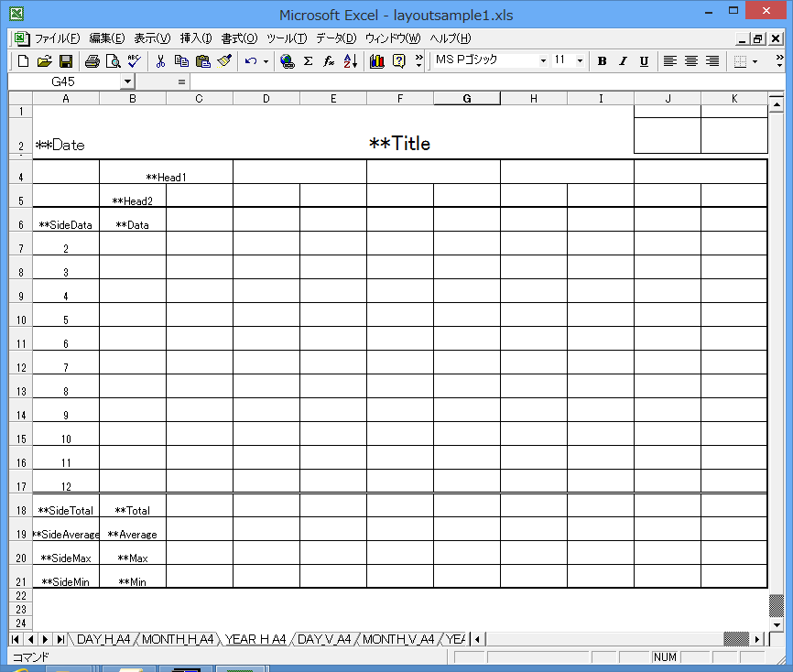Open the 挿入(I) Insert menu
This screenshot has height=672, width=793.
[196, 38]
